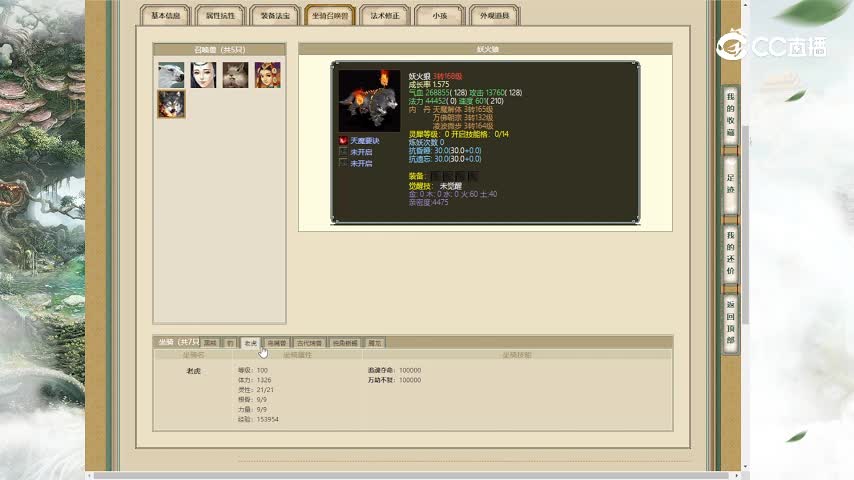Click the vertical page scrollbar
Viewport: 854px width, 480px height.
click(x=746, y=223)
